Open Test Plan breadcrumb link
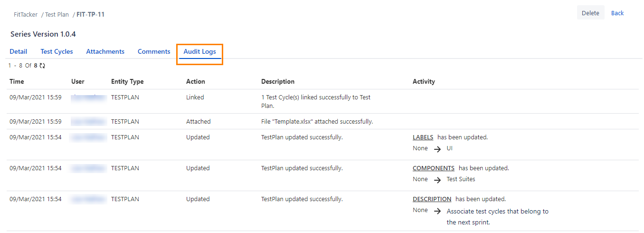Viewport: 644px width, 233px height. pos(57,14)
